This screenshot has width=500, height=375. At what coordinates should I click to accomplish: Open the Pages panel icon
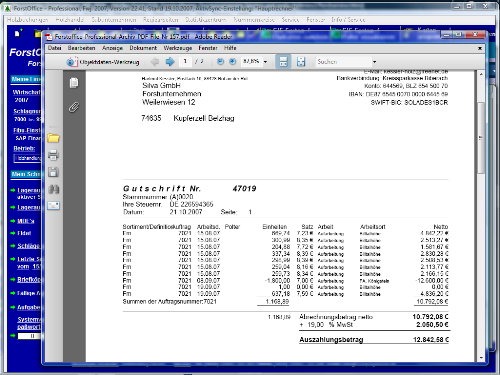[74, 83]
